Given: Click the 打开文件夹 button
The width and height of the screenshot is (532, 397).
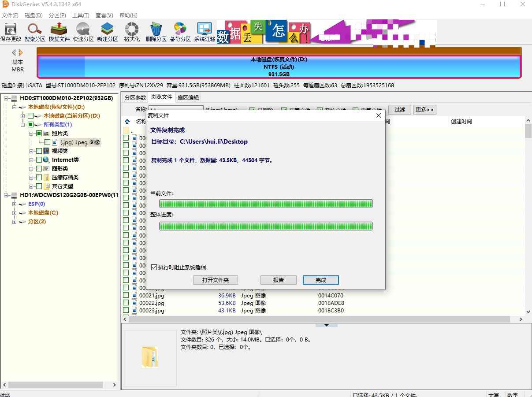Looking at the screenshot, I should click(x=215, y=280).
